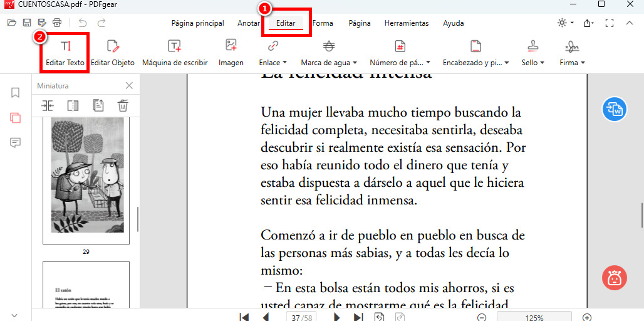Viewport: 644px width, 321px height.
Task: Click the print icon in the top toolbar
Action: pos(57,23)
